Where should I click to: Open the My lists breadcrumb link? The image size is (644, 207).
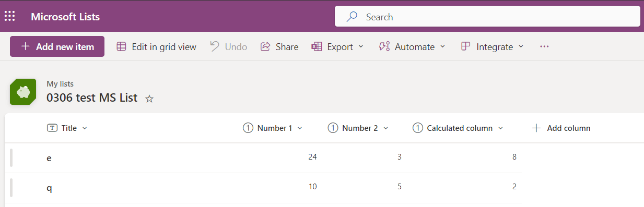pyautogui.click(x=60, y=83)
